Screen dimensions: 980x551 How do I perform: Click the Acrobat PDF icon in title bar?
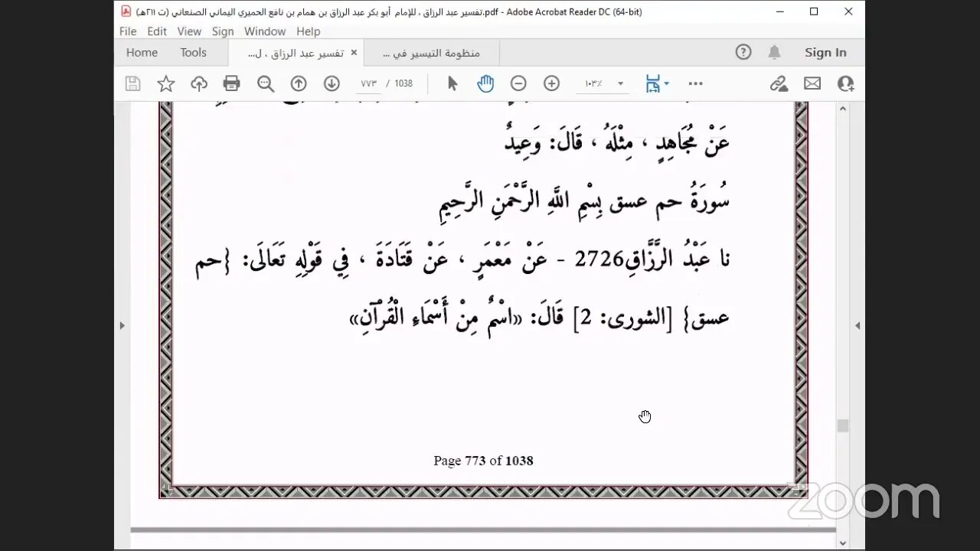(126, 11)
